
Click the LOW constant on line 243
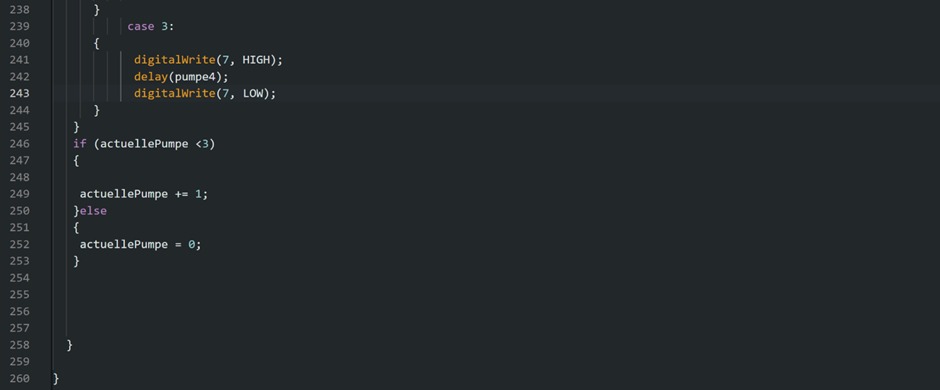coord(252,93)
